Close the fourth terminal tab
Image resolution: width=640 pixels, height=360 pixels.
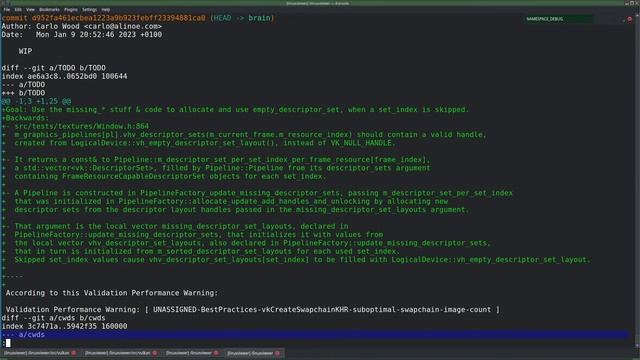[x=278, y=353]
